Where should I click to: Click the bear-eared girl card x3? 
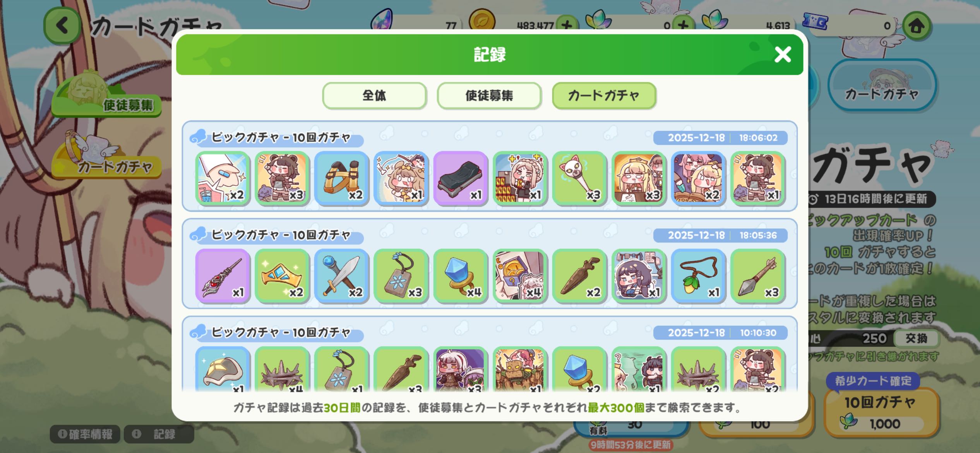coord(282,178)
